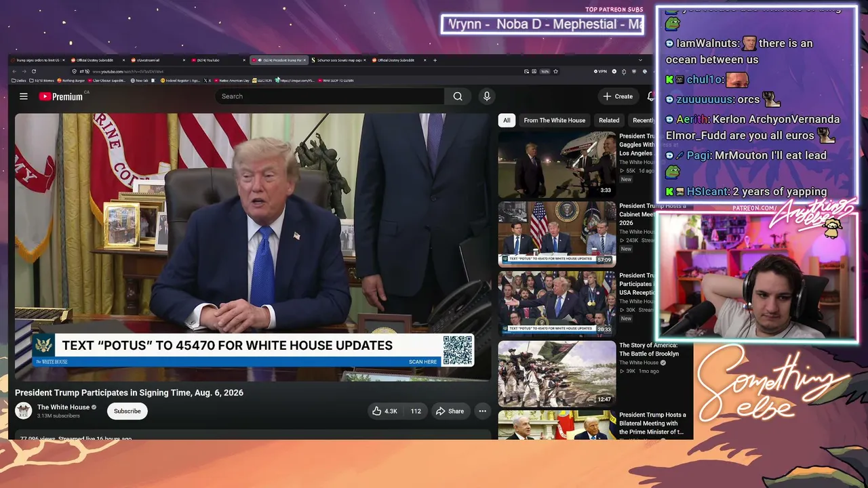The height and width of the screenshot is (488, 868).
Task: Open the browser VPN button
Action: tap(600, 71)
